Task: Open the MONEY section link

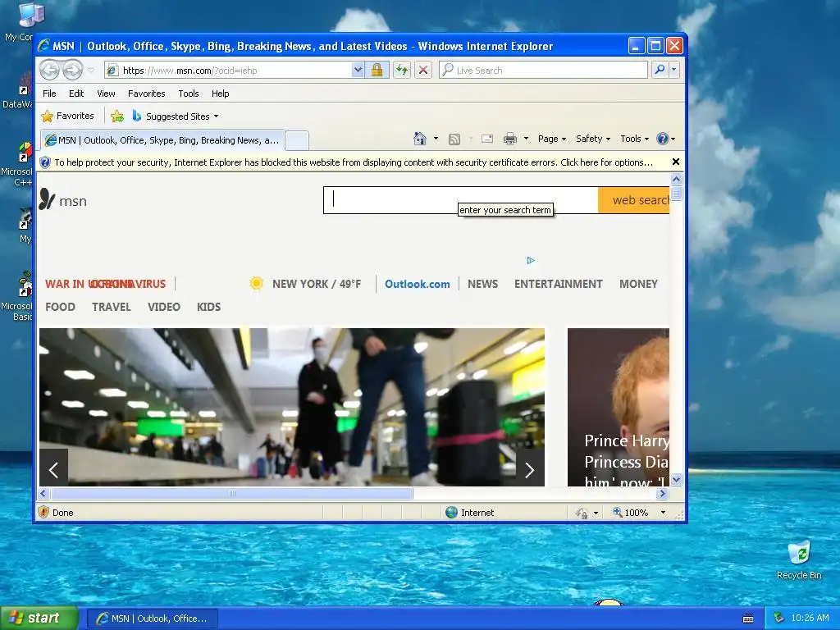Action: (x=638, y=284)
